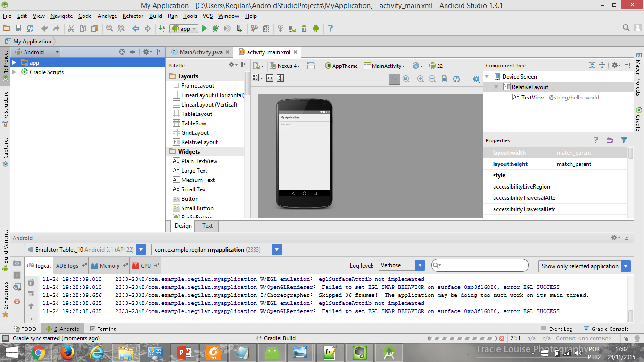Click the blue Help question mark icon
This screenshot has height=362, width=644.
pos(330,28)
